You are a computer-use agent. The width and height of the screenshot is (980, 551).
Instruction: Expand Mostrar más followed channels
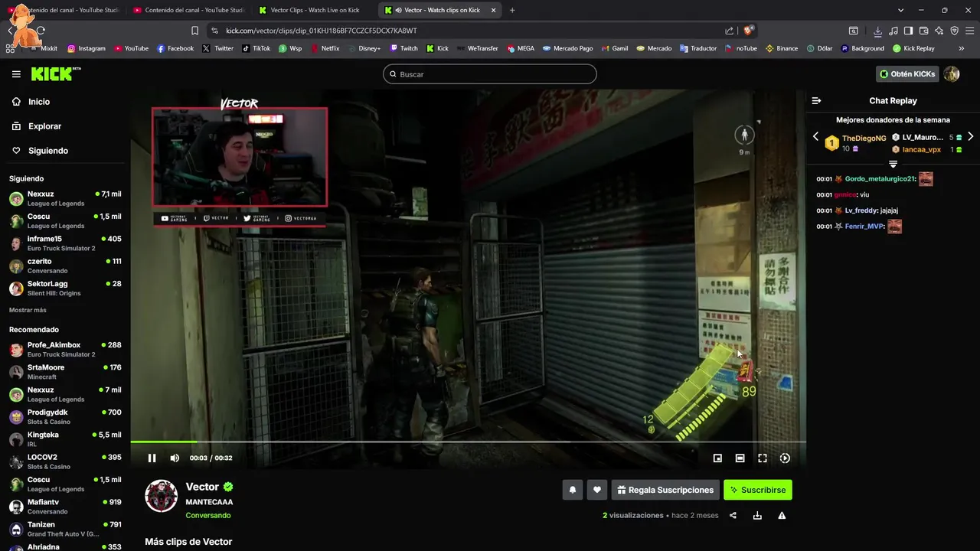click(x=28, y=310)
